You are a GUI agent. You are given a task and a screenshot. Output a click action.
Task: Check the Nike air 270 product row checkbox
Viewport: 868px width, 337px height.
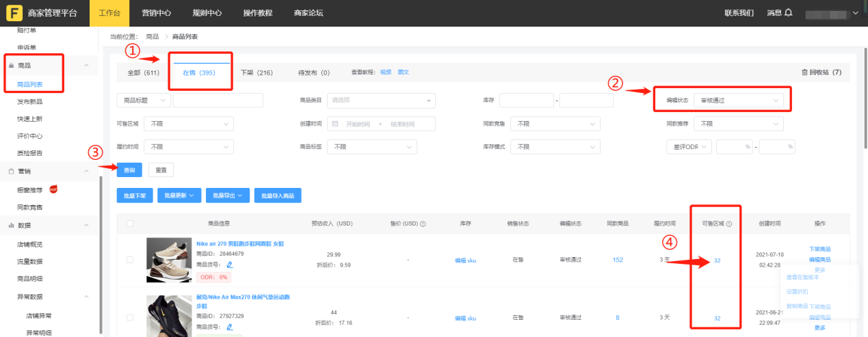130,260
